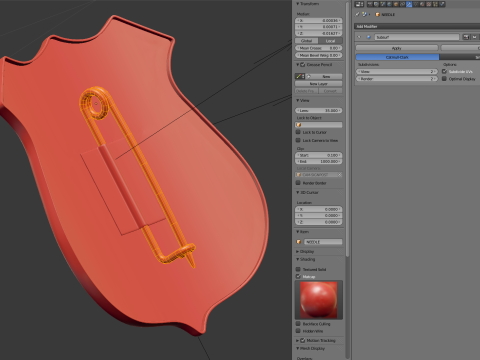This screenshot has height=360, width=480.
Task: Toggle the Matcap checkbox
Action: click(x=298, y=277)
